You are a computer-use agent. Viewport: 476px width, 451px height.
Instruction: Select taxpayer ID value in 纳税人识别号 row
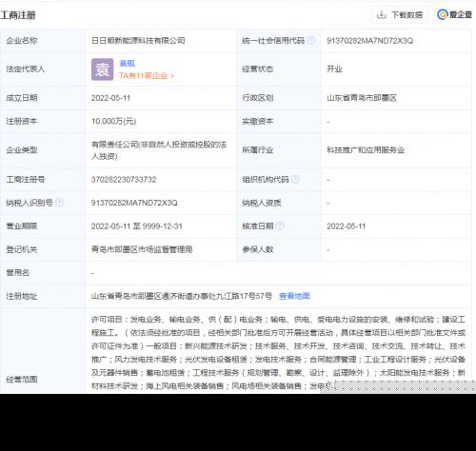(134, 203)
